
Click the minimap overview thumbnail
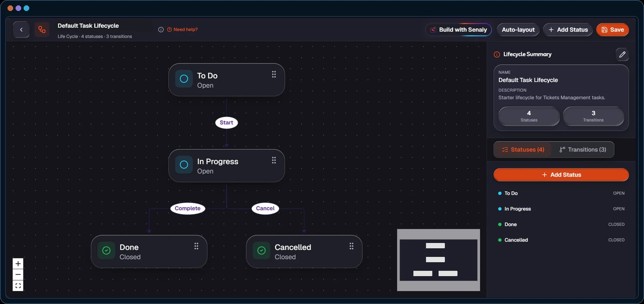[438, 260]
